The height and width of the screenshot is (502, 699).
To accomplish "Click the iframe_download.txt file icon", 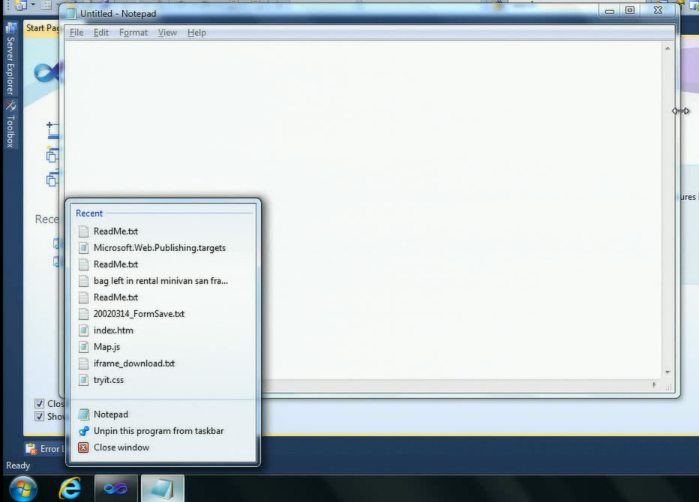I will coord(83,363).
